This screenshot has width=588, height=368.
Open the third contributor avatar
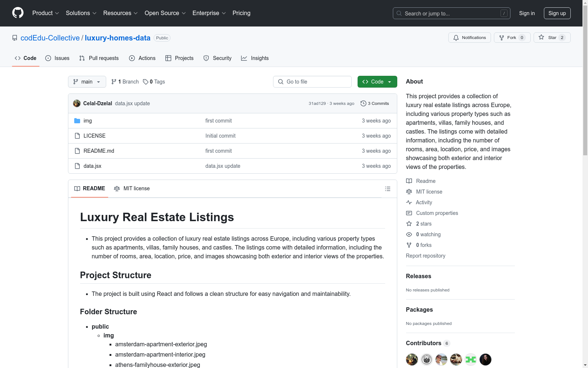click(x=441, y=360)
